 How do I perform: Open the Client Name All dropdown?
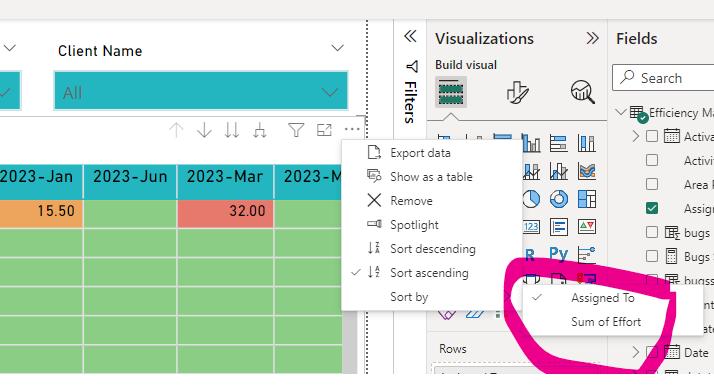tap(201, 90)
